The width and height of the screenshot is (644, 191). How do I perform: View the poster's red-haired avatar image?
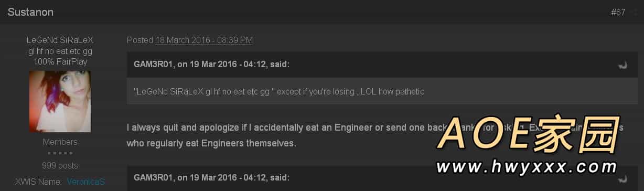(60, 102)
